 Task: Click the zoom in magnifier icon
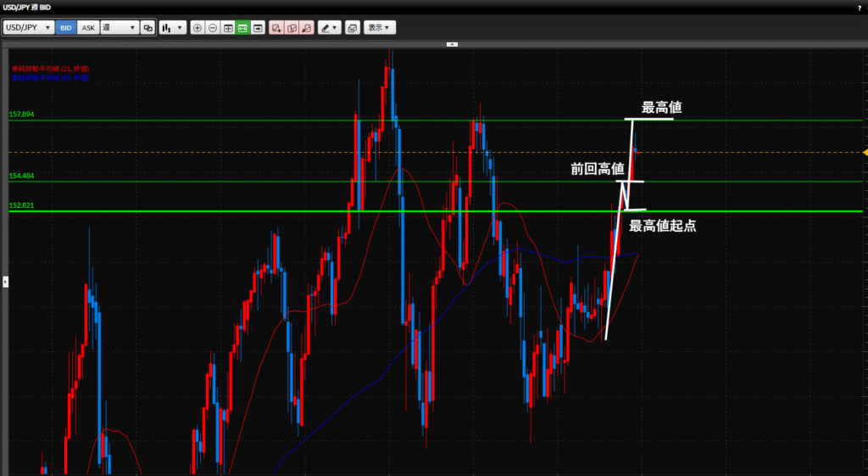pyautogui.click(x=198, y=28)
